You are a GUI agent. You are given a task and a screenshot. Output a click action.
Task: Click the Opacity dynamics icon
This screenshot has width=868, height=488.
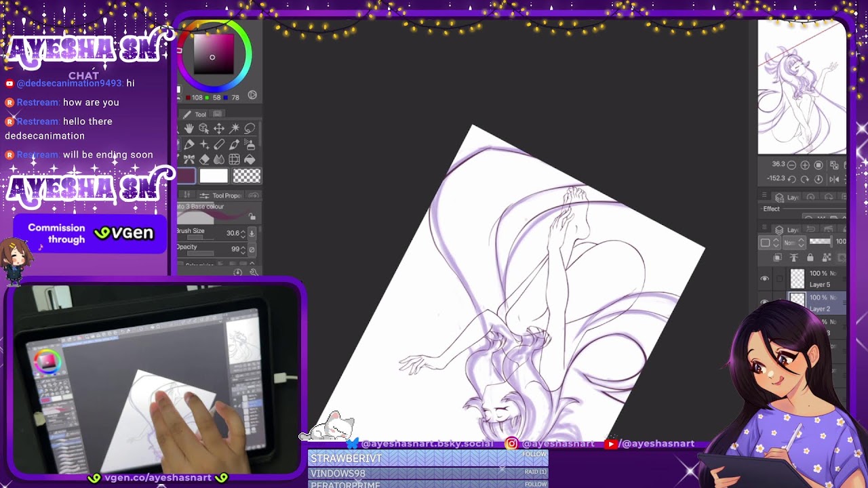tap(252, 249)
